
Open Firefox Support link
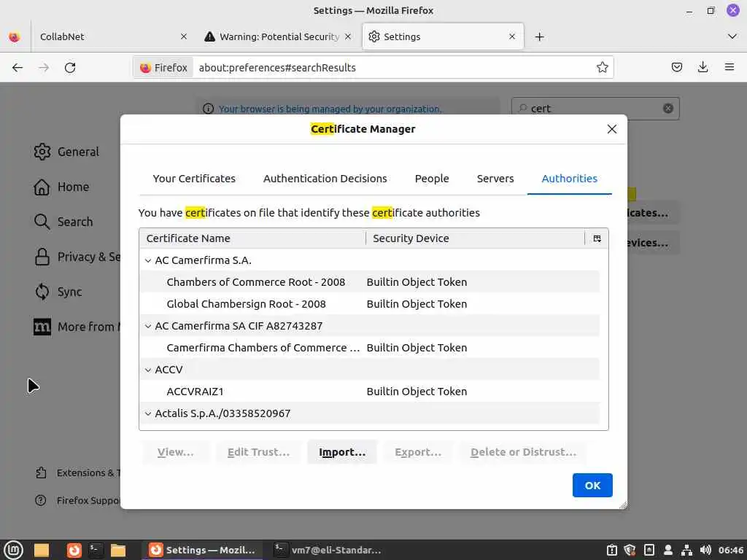click(77, 500)
